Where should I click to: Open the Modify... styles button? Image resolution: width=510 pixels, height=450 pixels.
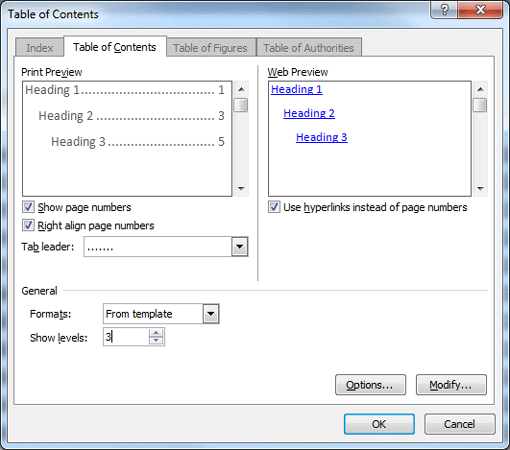pos(451,385)
